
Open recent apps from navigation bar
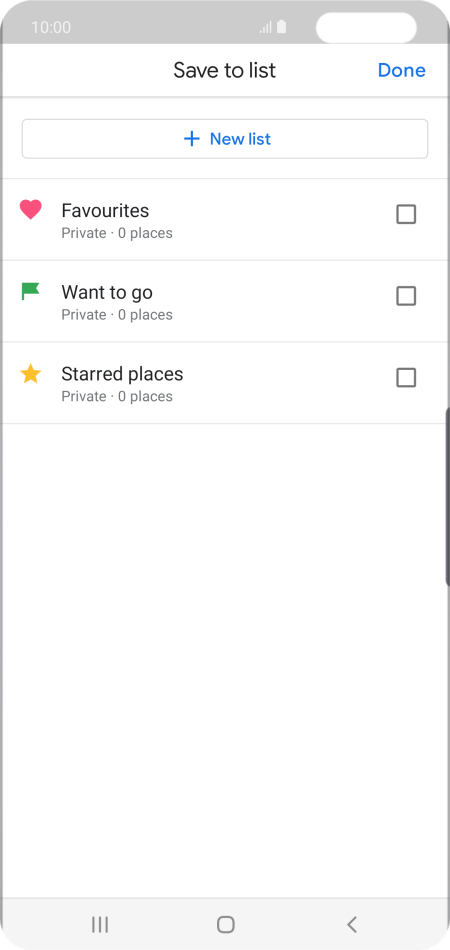pyautogui.click(x=100, y=924)
